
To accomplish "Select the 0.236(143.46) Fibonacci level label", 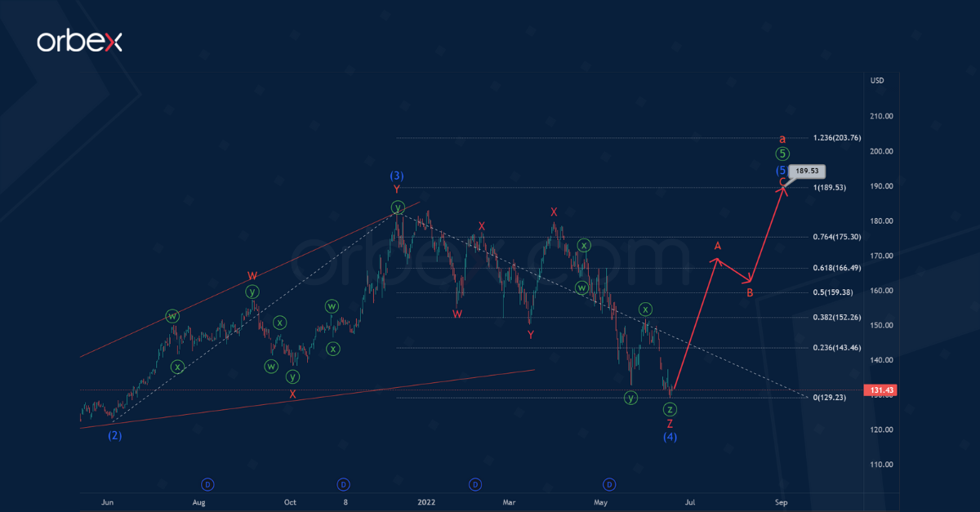I will (836, 348).
